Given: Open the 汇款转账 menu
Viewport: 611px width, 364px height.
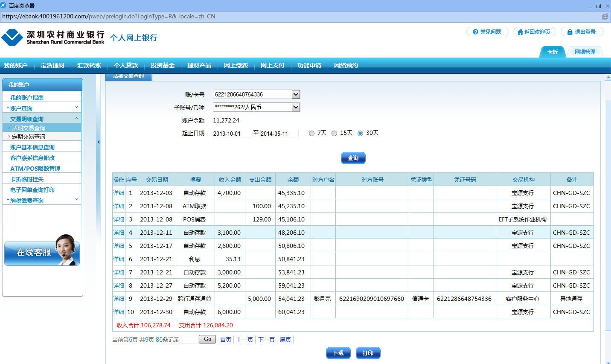Looking at the screenshot, I should pos(89,65).
